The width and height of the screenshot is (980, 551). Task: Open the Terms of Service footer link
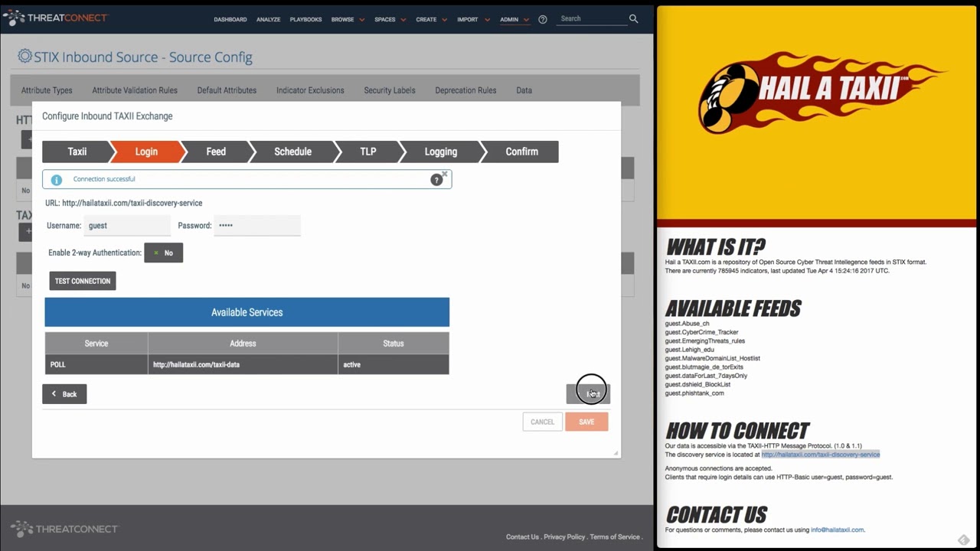(x=615, y=537)
